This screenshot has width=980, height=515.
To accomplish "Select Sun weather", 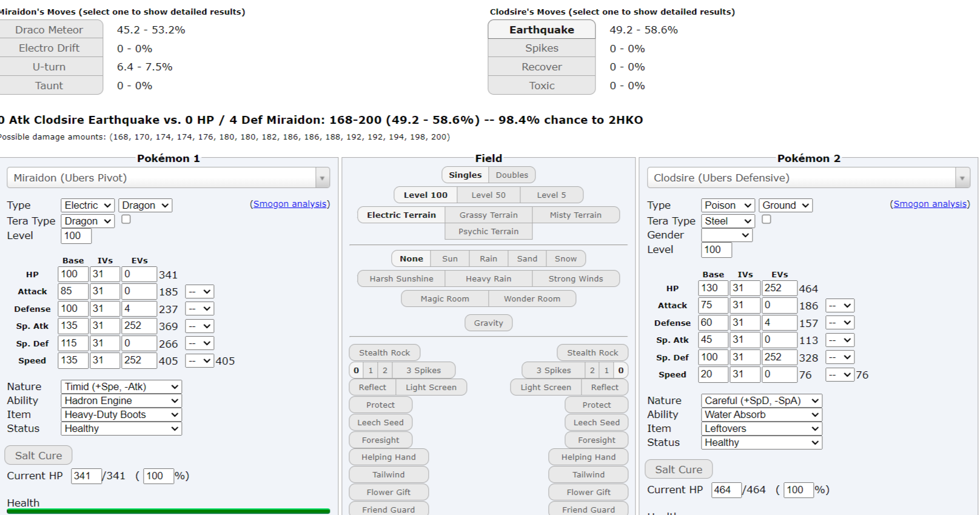I will tap(450, 258).
